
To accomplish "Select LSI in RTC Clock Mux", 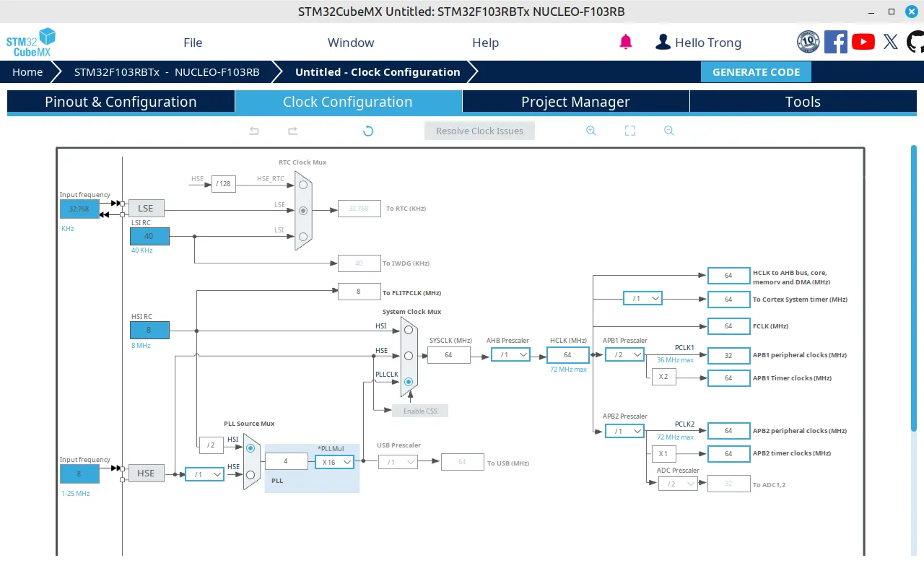I will tap(303, 236).
